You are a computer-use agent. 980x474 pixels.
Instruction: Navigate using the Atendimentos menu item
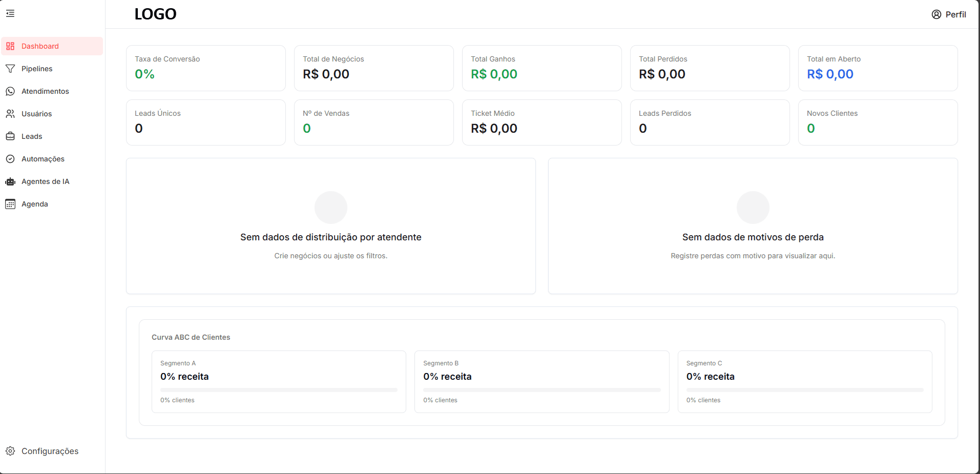[x=45, y=91]
